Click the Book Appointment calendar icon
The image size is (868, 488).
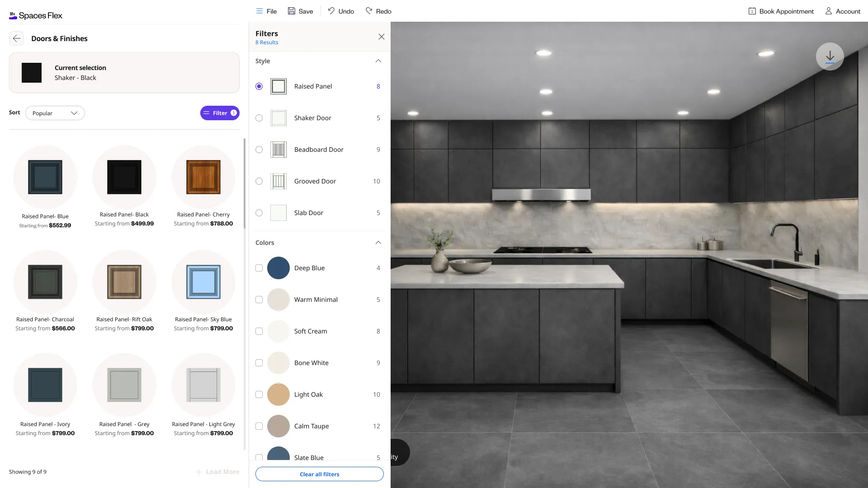[x=752, y=11]
